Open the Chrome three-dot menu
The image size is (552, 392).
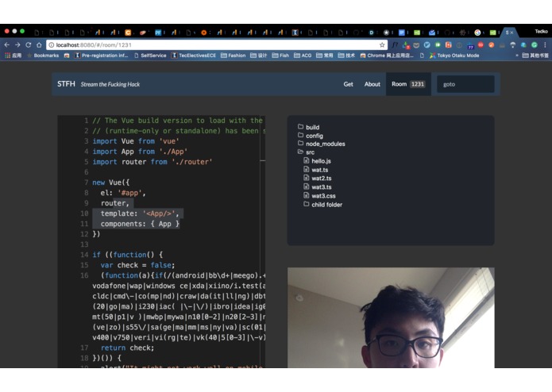point(545,45)
